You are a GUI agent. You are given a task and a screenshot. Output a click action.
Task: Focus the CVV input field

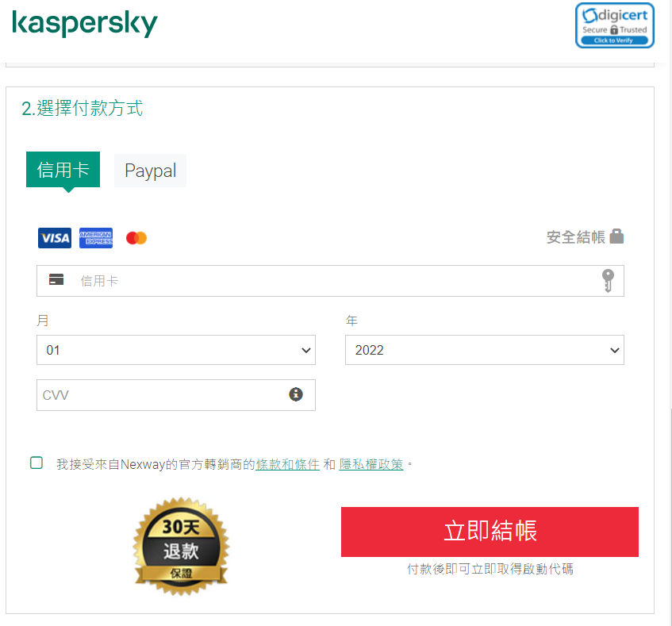click(x=176, y=395)
